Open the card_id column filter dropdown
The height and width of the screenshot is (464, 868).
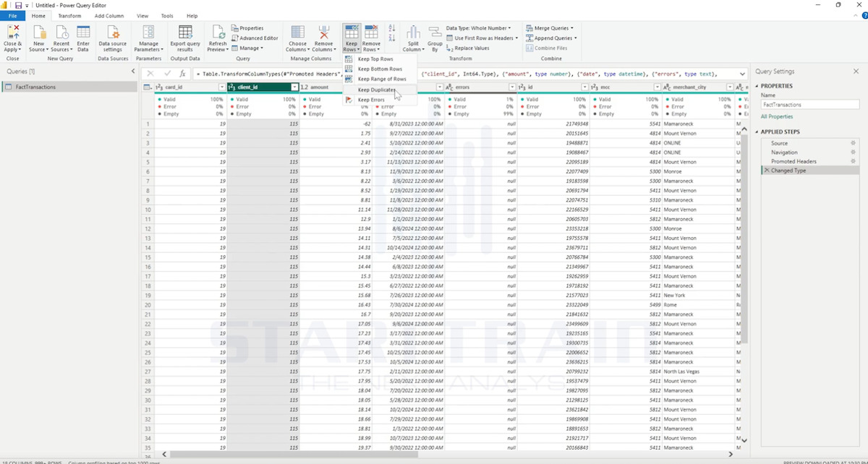tap(222, 87)
